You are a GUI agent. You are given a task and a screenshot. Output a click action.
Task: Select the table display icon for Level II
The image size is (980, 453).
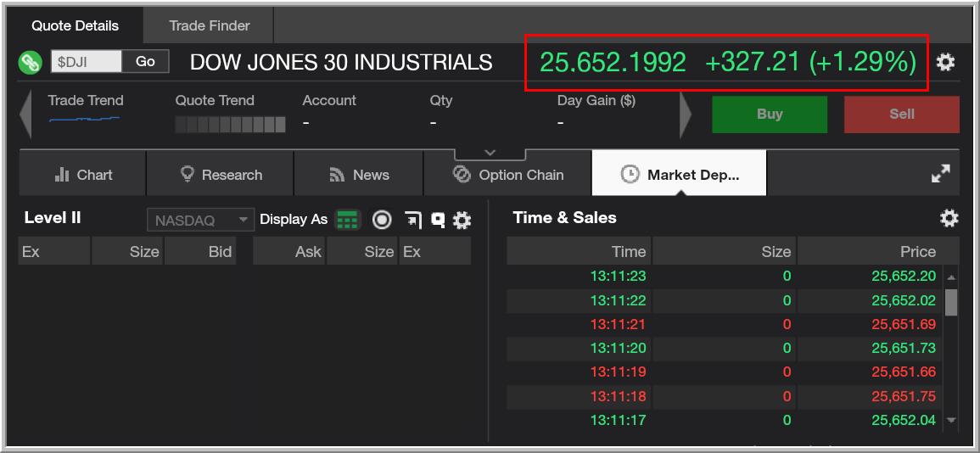[348, 220]
